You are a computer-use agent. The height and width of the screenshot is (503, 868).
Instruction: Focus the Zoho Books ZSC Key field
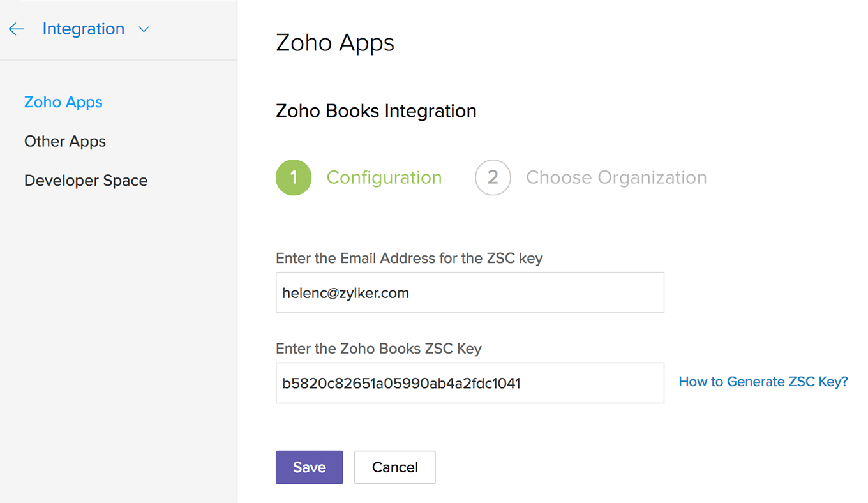470,383
